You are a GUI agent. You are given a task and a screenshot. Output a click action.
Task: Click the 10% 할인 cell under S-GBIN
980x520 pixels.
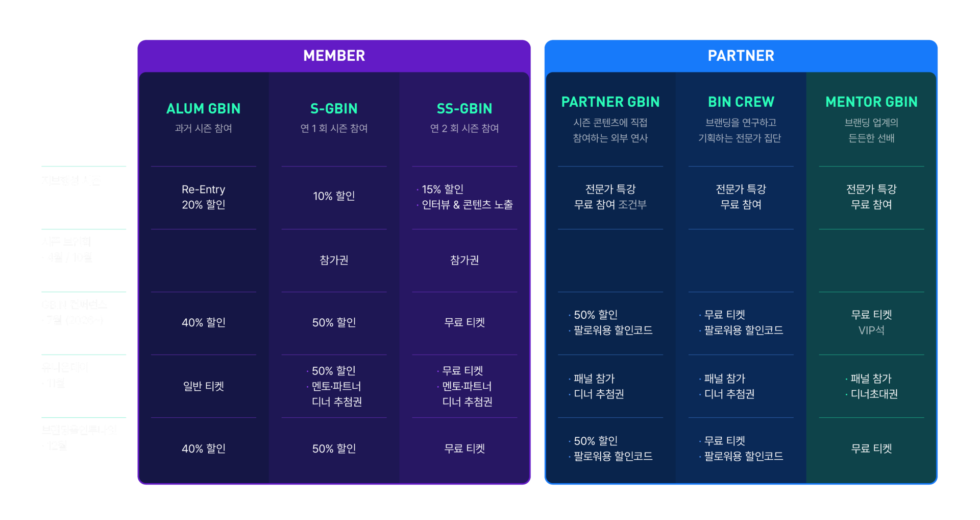[x=334, y=196]
